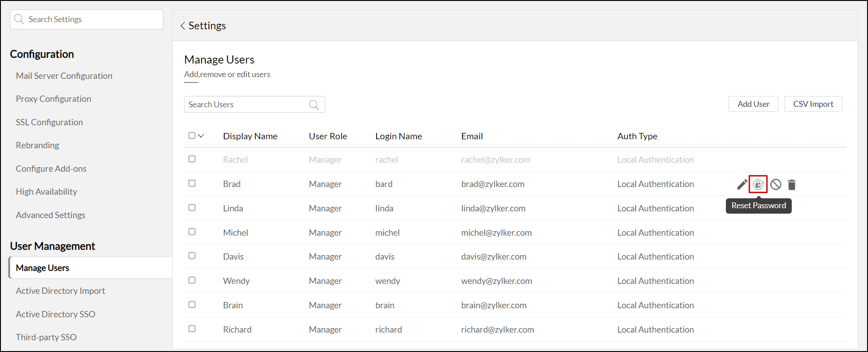Viewport: 868px width, 352px height.
Task: Click the pencil edit icon for Brad
Action: point(742,184)
